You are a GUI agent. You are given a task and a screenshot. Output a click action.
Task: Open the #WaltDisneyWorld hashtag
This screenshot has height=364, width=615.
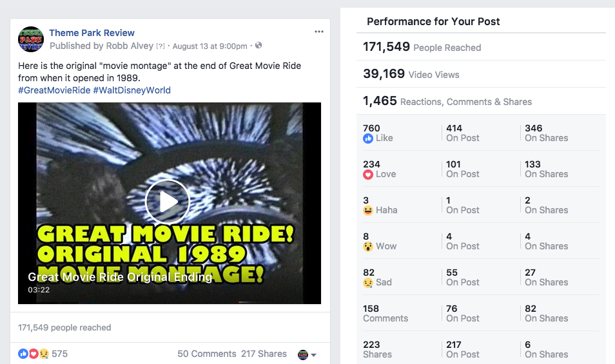(132, 90)
